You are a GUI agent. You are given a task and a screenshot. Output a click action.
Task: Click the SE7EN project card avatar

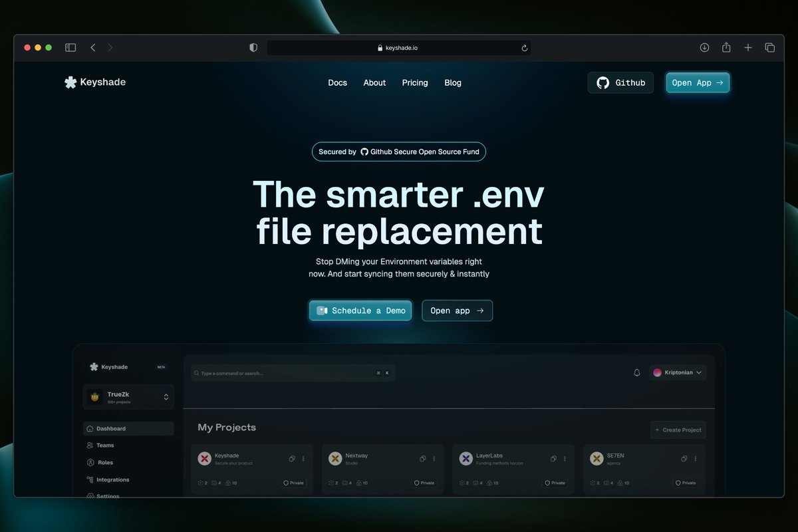pyautogui.click(x=597, y=459)
